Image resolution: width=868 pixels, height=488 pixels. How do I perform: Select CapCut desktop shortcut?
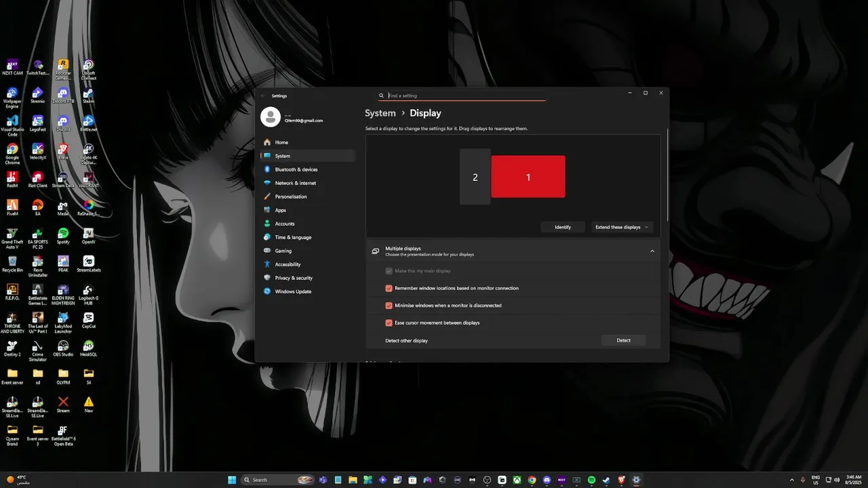click(x=88, y=321)
